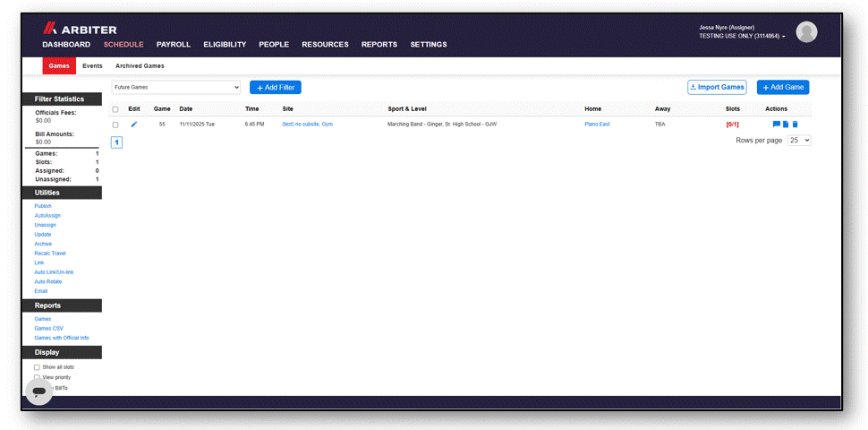Click the Marching Band - Ginger sport cell

[442, 125]
